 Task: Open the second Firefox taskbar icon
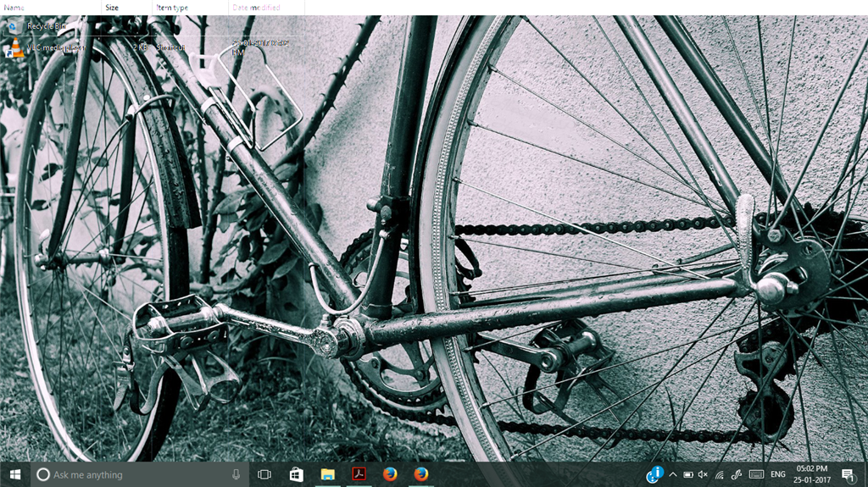421,474
